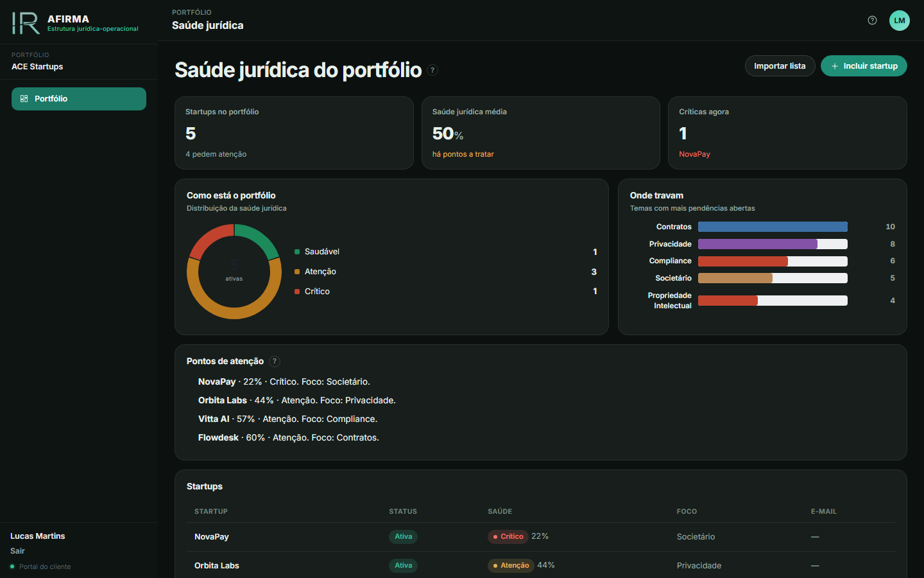924x578 pixels.
Task: Click the Crítico legend entry
Action: click(x=445, y=292)
